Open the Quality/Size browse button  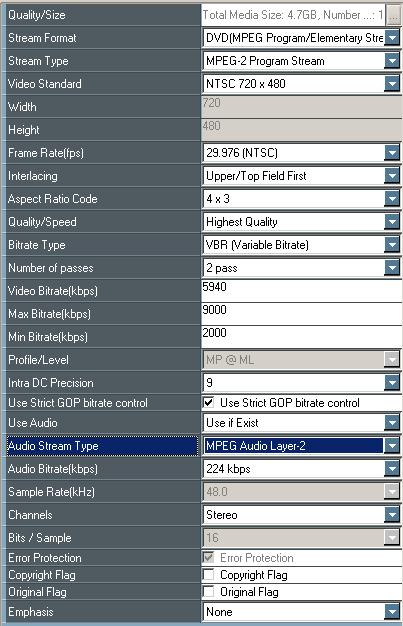[x=393, y=15]
